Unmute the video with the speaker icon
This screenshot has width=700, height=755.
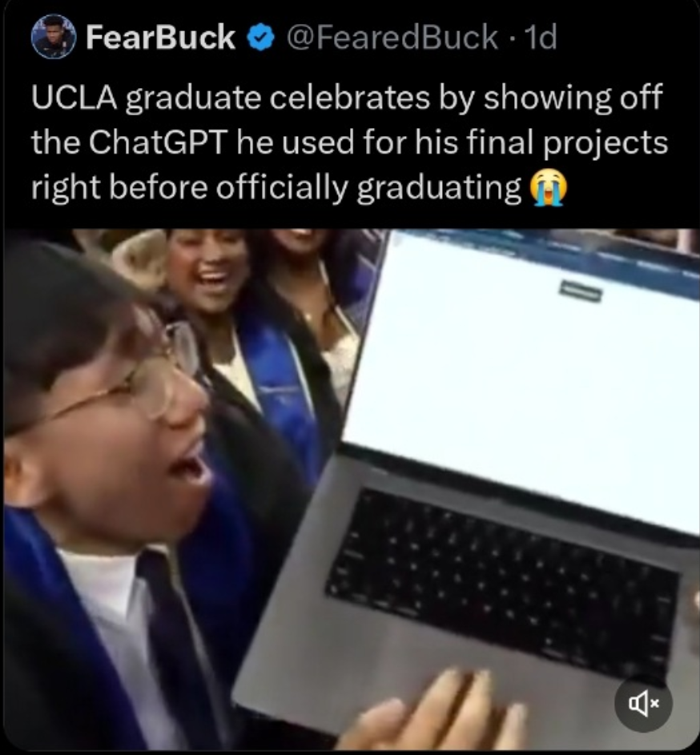coord(643,705)
